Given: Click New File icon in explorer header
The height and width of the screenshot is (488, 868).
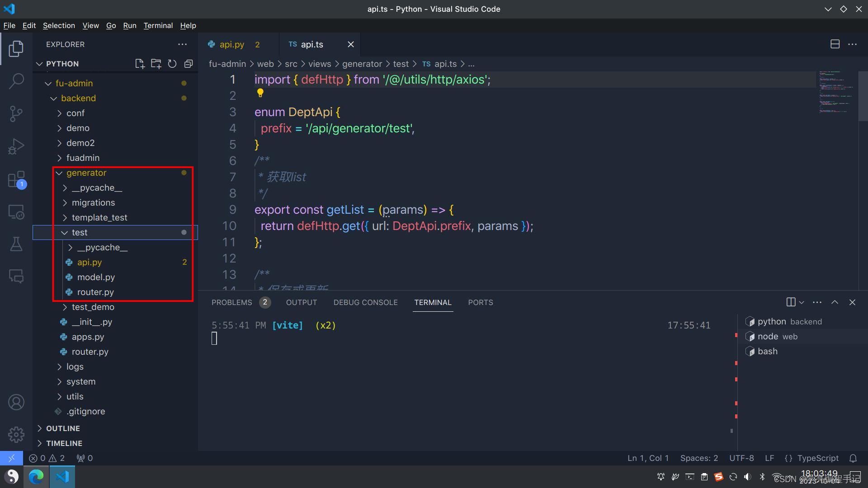Looking at the screenshot, I should point(140,64).
